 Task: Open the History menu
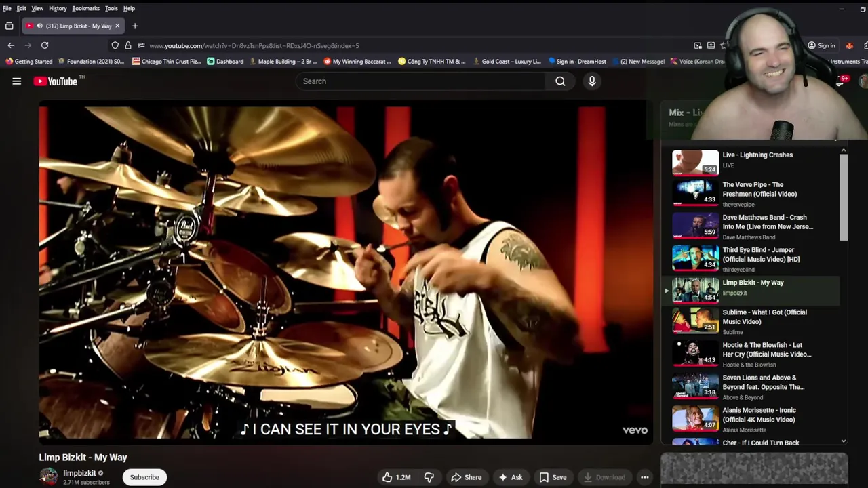pos(58,8)
